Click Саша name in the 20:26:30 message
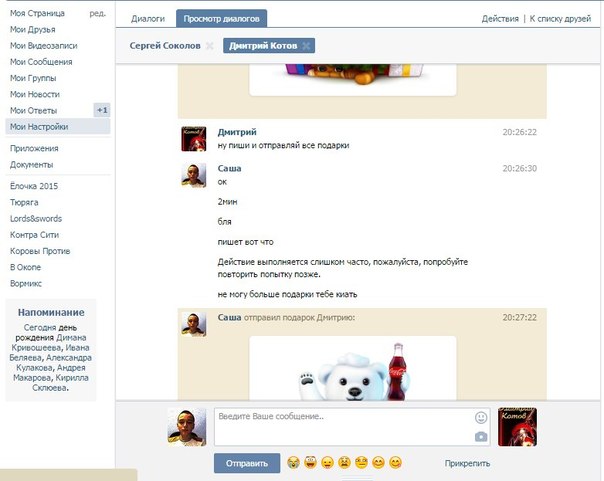This screenshot has width=604, height=481. point(229,168)
